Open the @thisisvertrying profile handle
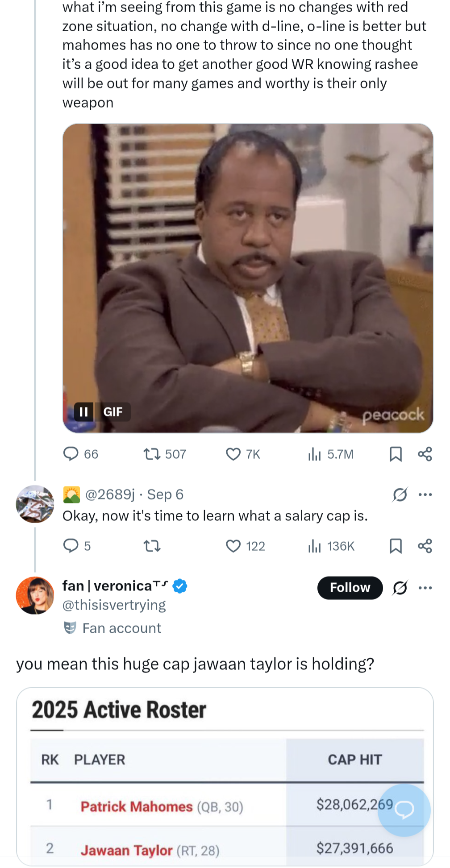This screenshot has width=450, height=868. [x=114, y=605]
